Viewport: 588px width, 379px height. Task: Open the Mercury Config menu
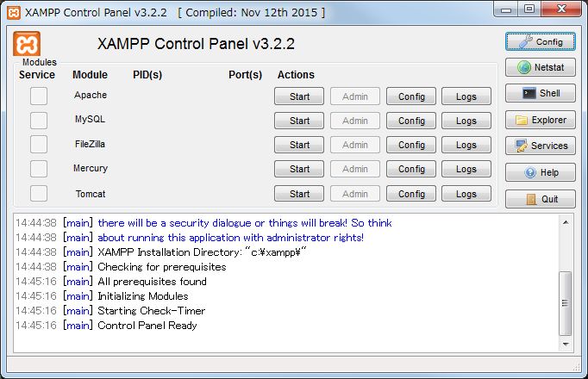click(x=411, y=169)
